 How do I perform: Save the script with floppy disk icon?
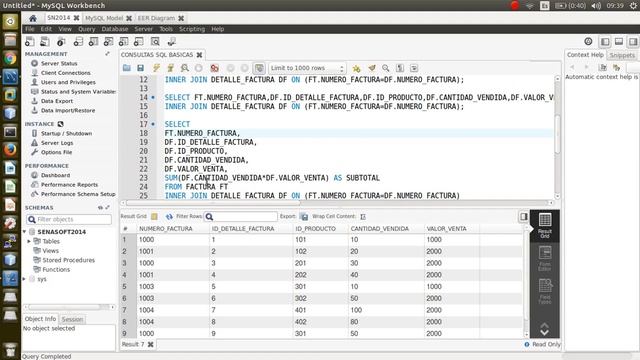tap(140, 68)
